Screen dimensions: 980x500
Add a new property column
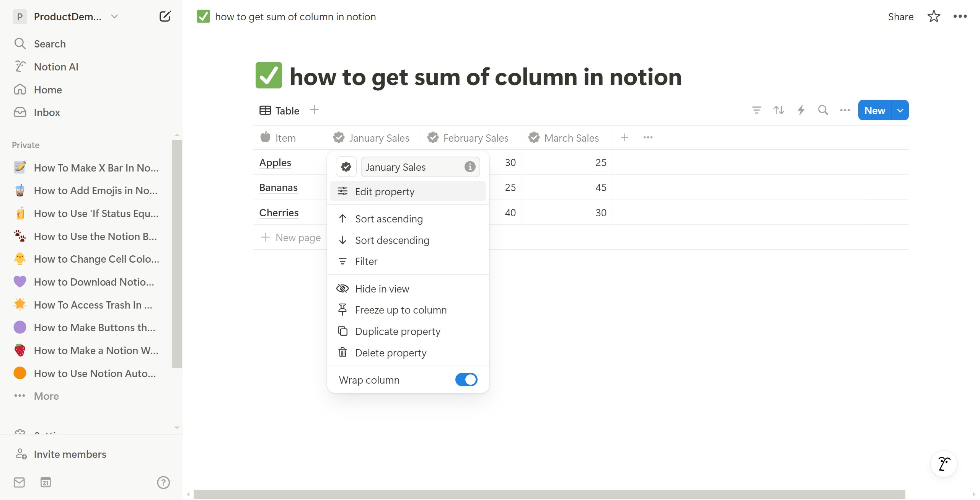pyautogui.click(x=625, y=137)
